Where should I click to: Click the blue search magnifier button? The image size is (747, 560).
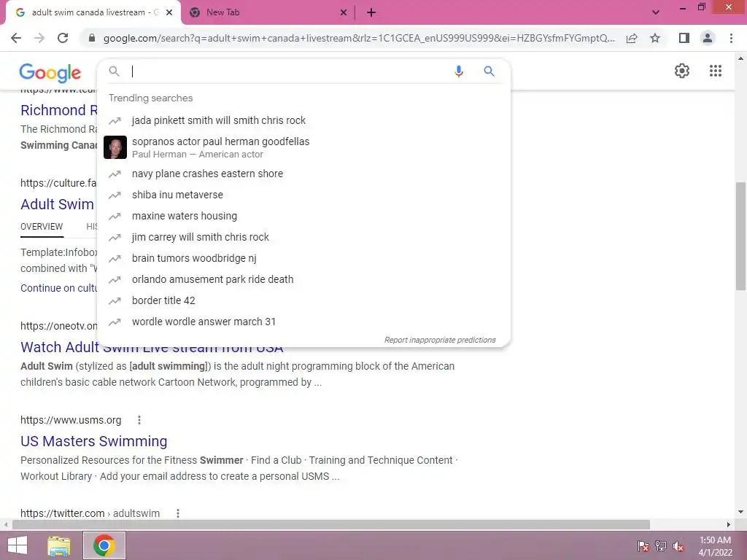click(489, 71)
